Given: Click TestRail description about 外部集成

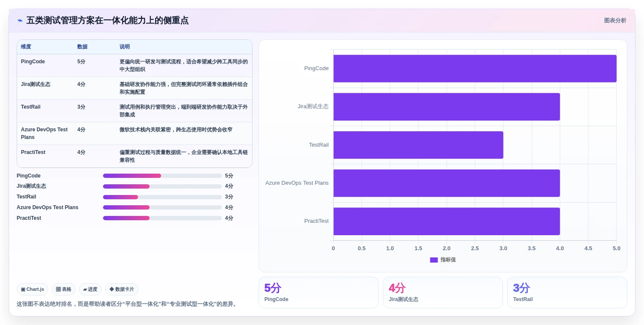Looking at the screenshot, I should [x=184, y=111].
